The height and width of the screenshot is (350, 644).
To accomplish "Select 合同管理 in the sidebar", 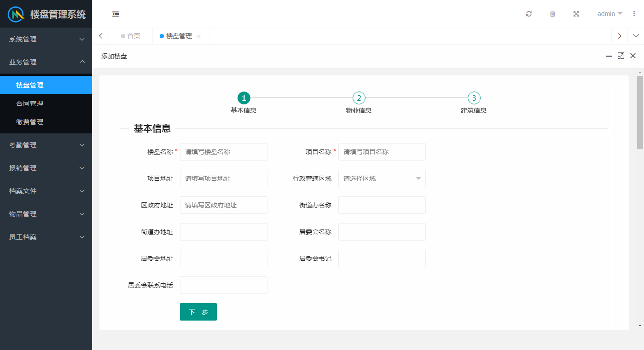I will 30,103.
